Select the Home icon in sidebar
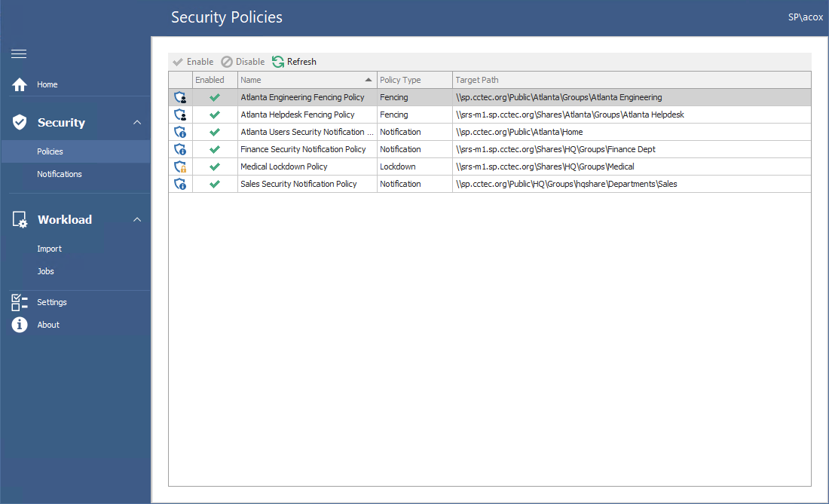Viewport: 829px width, 504px height. pyautogui.click(x=19, y=84)
